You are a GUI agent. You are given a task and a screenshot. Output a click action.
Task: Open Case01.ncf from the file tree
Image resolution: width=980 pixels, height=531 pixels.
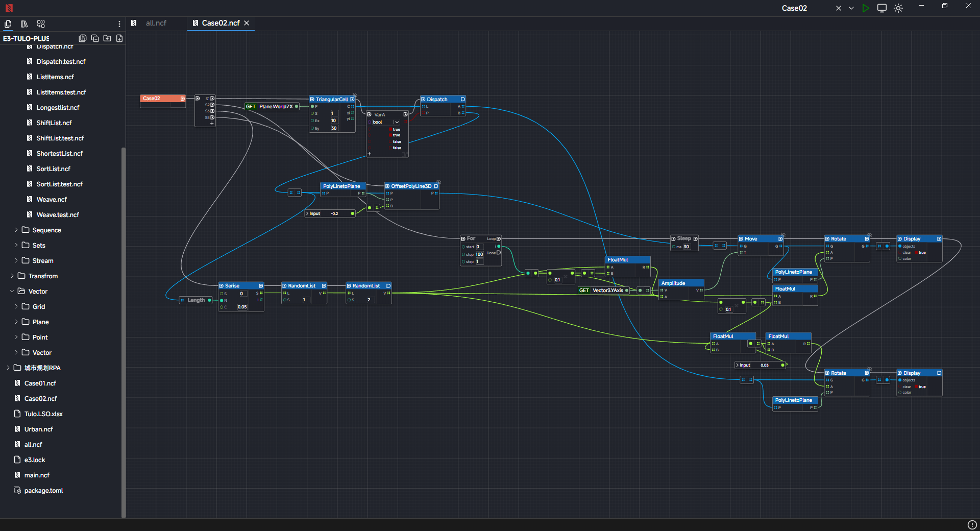pos(40,383)
